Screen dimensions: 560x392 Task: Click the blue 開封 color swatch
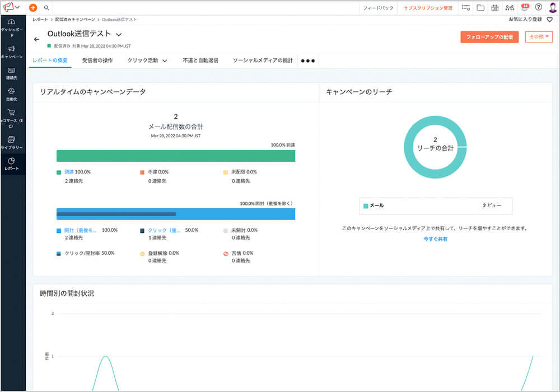click(x=59, y=231)
